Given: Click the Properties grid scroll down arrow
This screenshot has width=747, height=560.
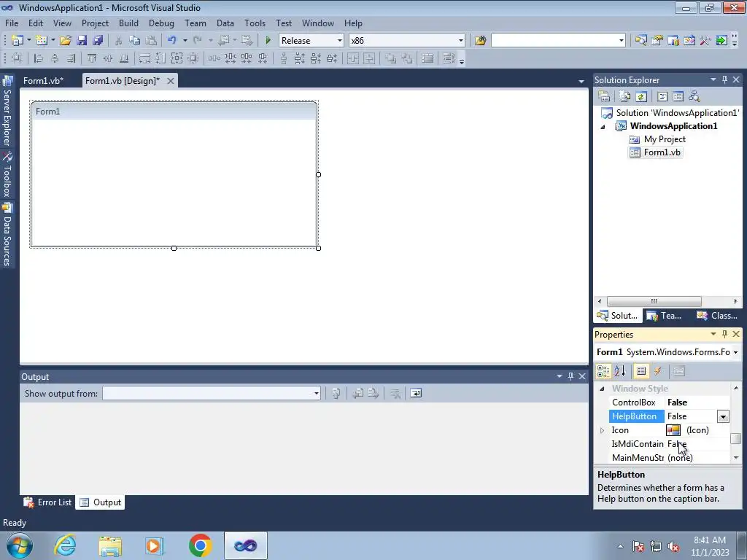Looking at the screenshot, I should (x=735, y=458).
